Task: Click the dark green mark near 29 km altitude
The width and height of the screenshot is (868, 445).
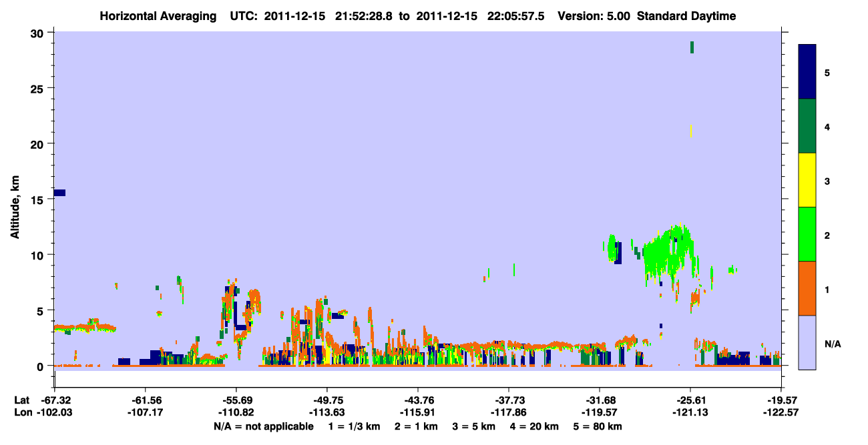Action: 692,47
